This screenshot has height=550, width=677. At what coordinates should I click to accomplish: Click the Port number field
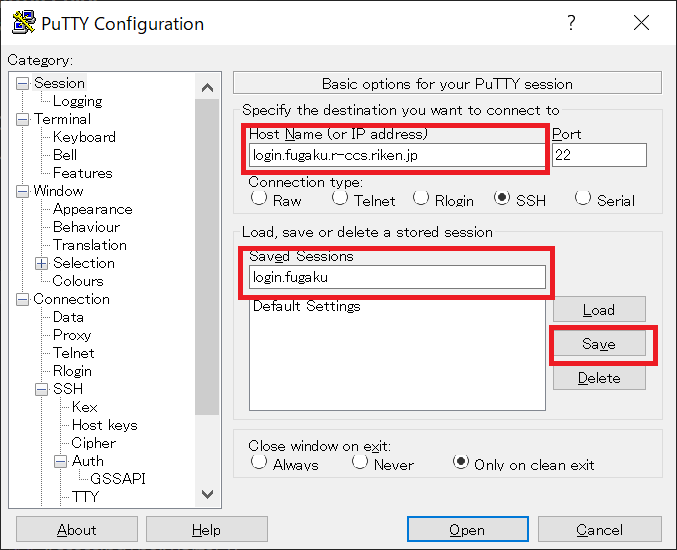[599, 155]
